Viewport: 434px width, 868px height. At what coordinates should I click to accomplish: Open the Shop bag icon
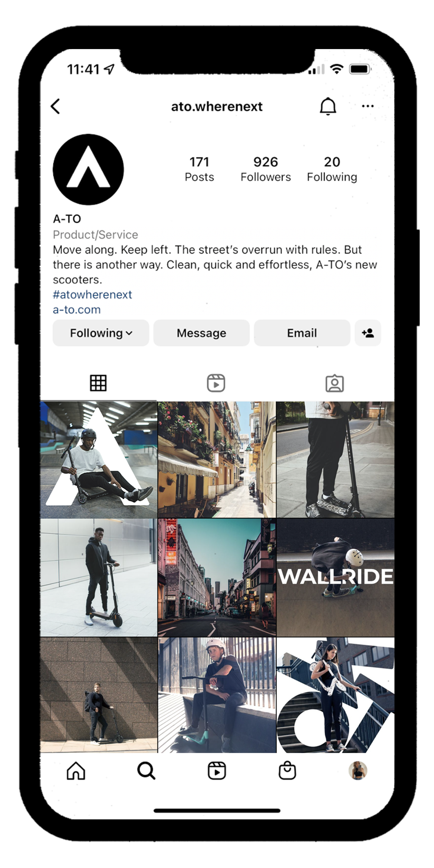point(287,771)
